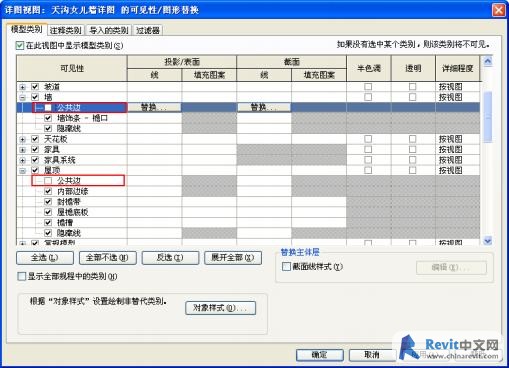This screenshot has height=368, width=509.
Task: Uncheck the 檐槽 subcategory
Action: pyautogui.click(x=48, y=222)
